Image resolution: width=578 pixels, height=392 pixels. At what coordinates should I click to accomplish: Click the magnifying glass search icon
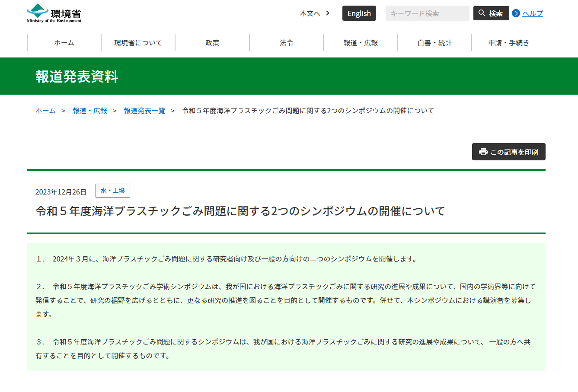tap(482, 13)
